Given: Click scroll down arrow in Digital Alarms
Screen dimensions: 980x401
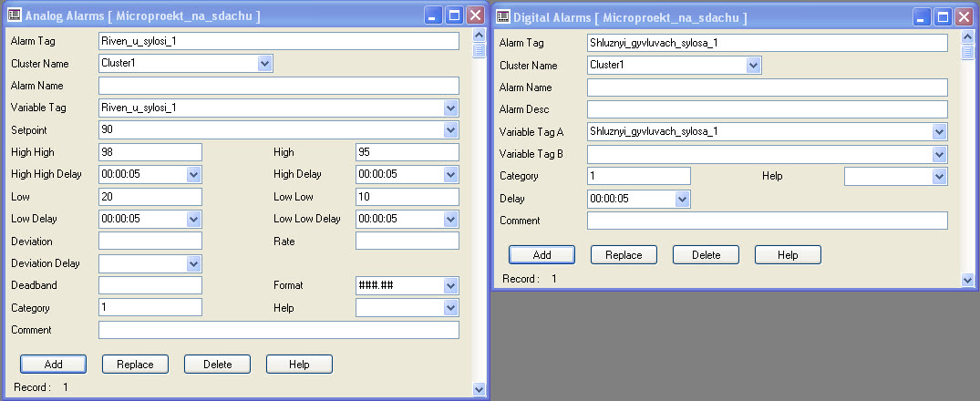Looking at the screenshot, I should pyautogui.click(x=967, y=280).
